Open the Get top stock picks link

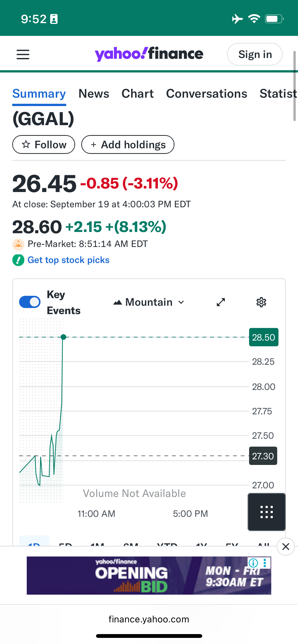(68, 260)
